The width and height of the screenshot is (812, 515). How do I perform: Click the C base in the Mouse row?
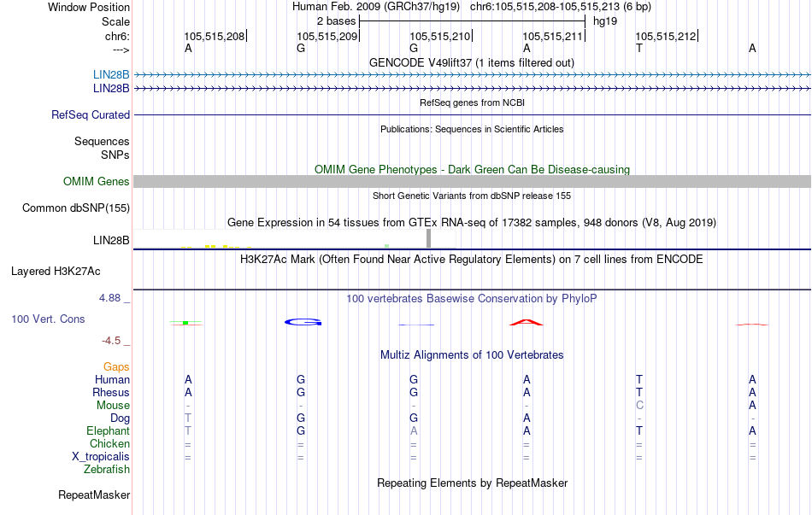pyautogui.click(x=639, y=406)
